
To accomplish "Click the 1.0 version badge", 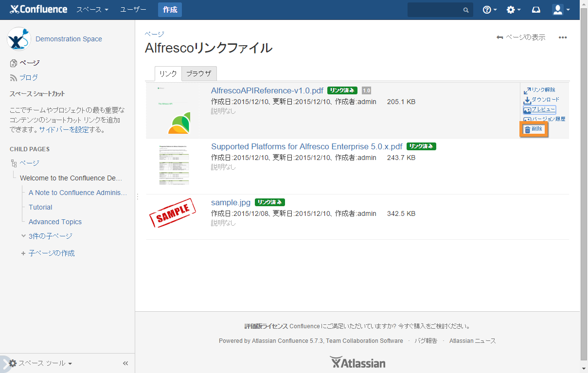I will tap(367, 90).
